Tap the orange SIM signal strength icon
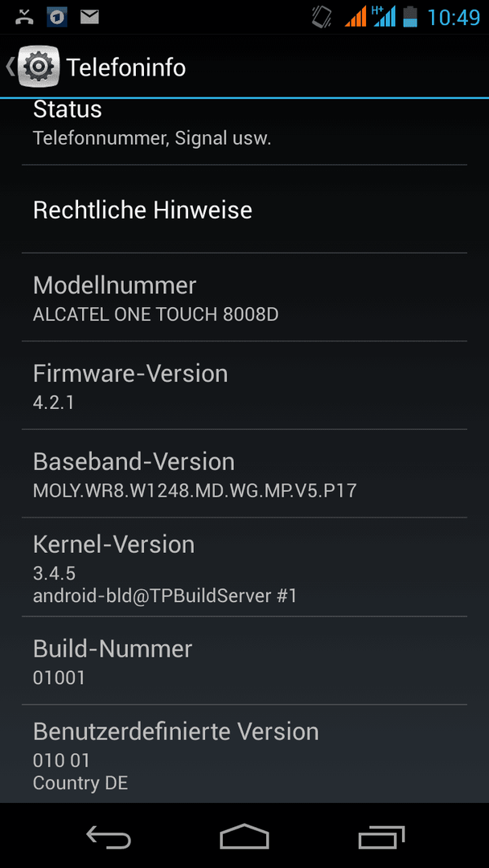This screenshot has width=489, height=868. coord(355,17)
